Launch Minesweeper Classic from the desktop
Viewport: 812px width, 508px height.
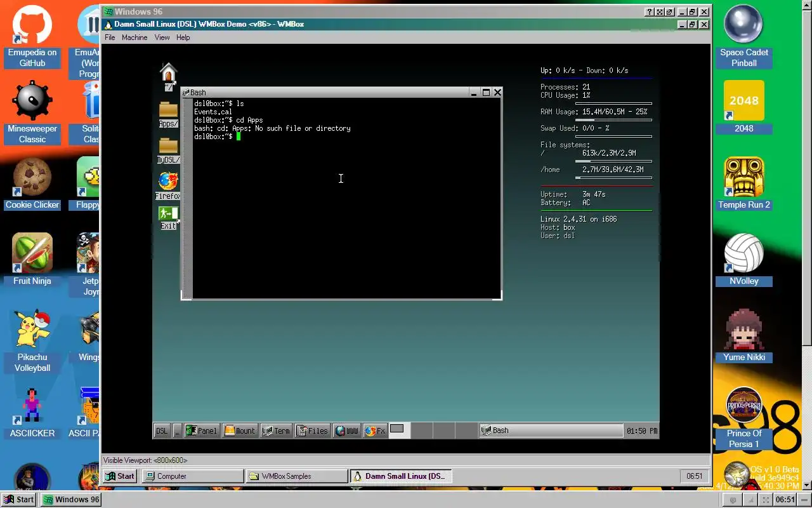point(32,112)
